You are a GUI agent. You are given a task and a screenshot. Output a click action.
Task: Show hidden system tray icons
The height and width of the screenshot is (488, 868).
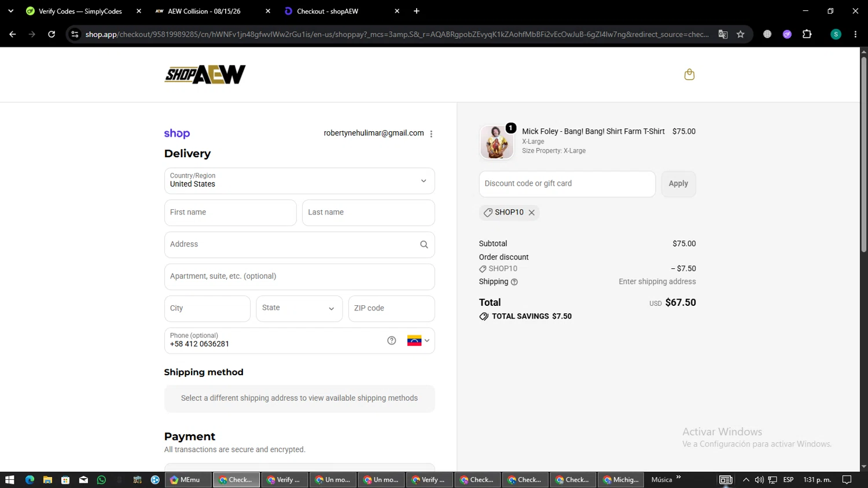[746, 480]
